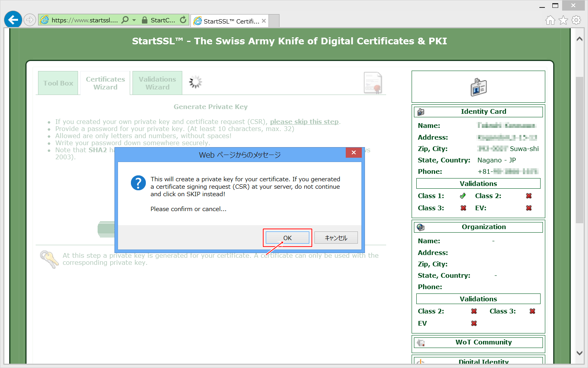
Task: Click the Refresh page icon
Action: [183, 20]
